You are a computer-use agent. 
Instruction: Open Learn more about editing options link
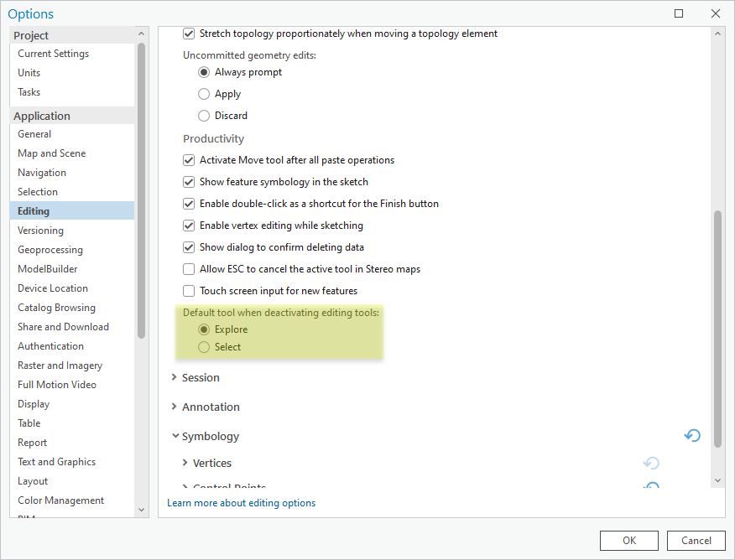click(241, 503)
